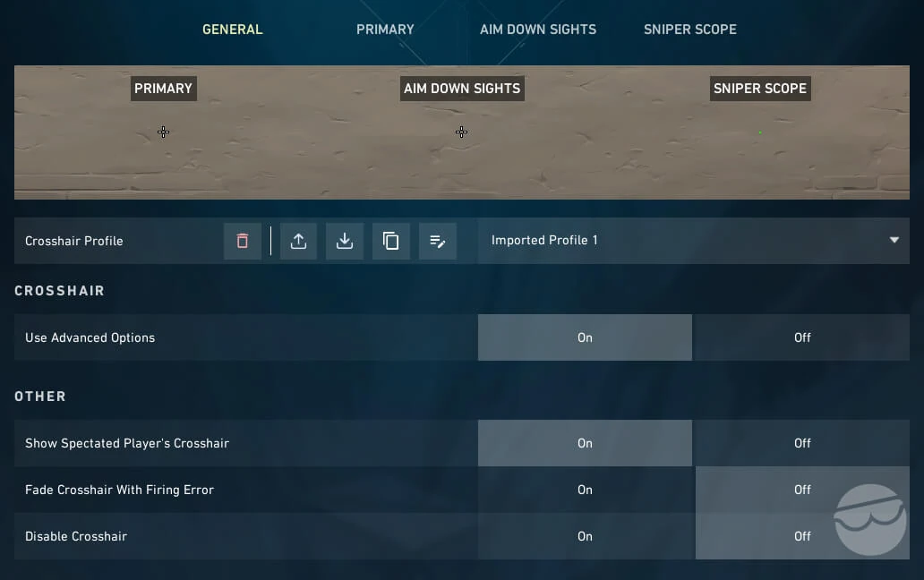Click the rename profile edit icon
The height and width of the screenshot is (580, 924).
click(437, 241)
